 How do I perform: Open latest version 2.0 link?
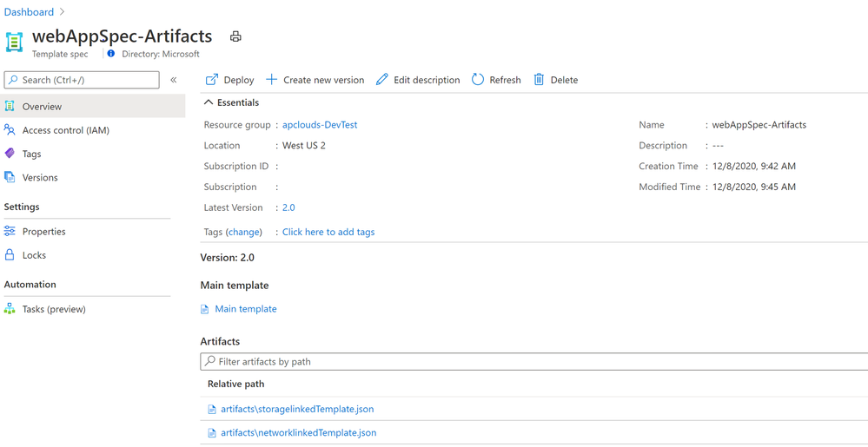288,207
